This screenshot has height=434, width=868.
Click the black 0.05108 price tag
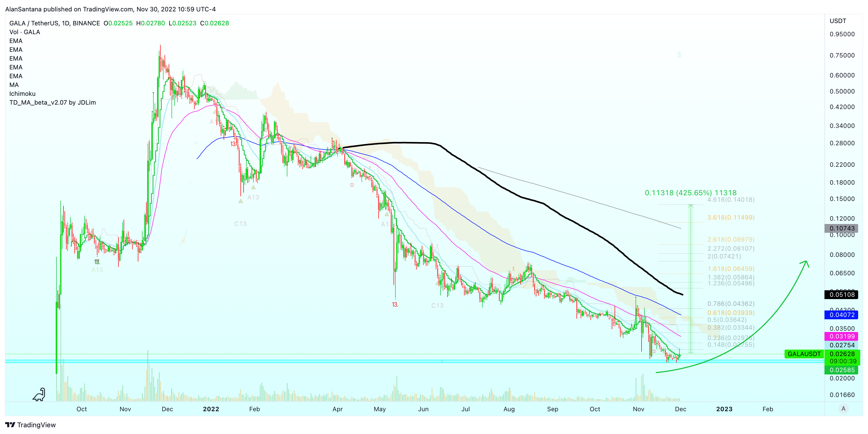(841, 295)
